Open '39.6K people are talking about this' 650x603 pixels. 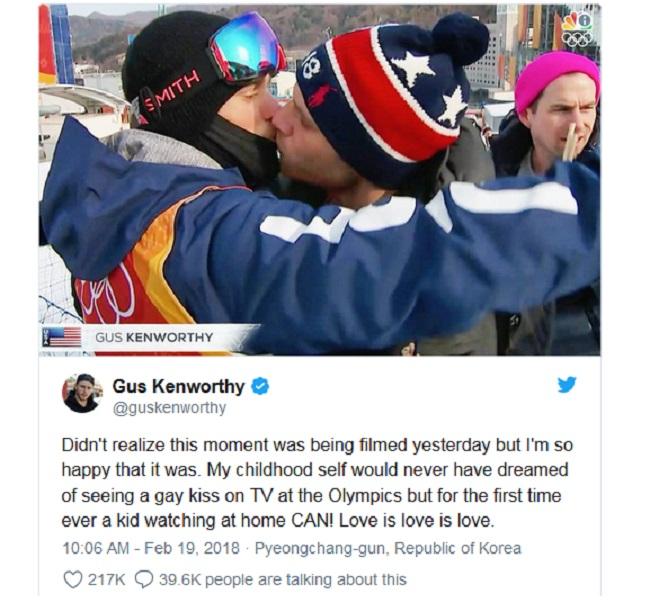[283, 579]
